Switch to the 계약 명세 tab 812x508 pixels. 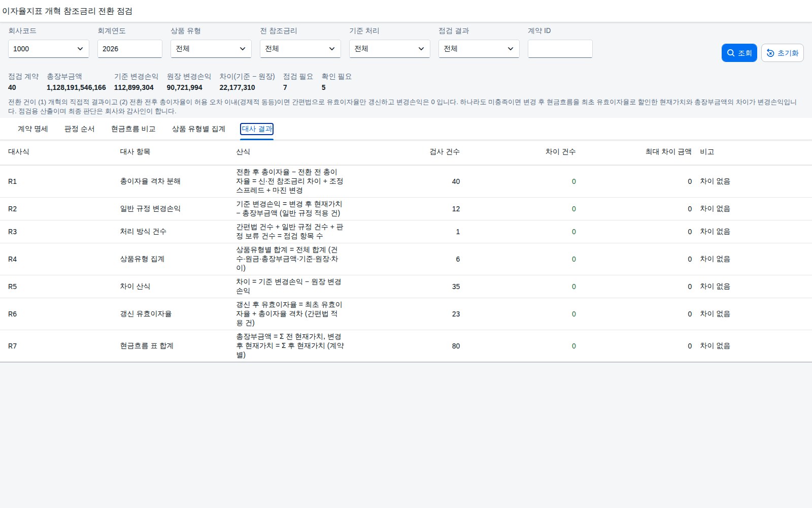click(33, 129)
